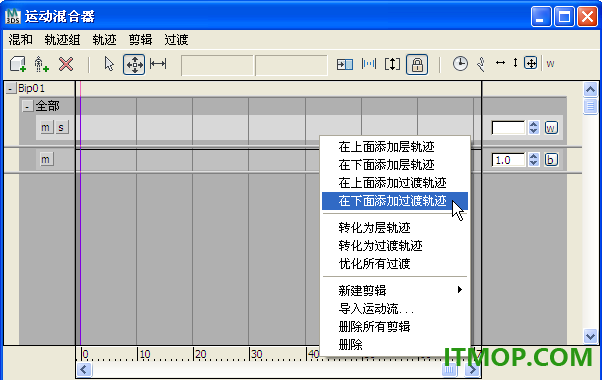This screenshot has width=602, height=380.
Task: Choose 删除所有剪辑 menu entry
Action: pyautogui.click(x=395, y=327)
